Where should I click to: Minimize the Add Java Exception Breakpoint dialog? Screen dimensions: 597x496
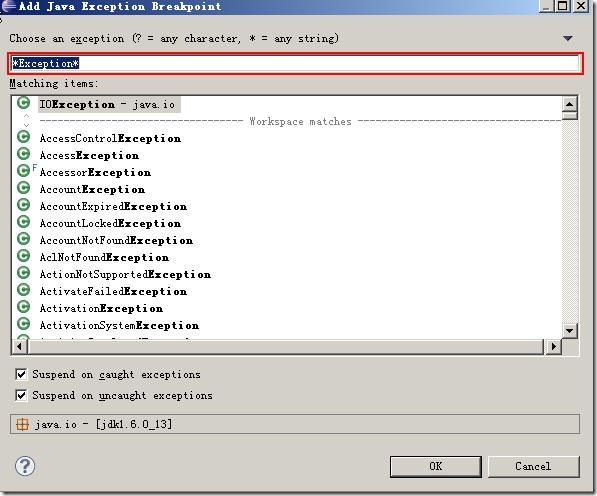point(546,6)
